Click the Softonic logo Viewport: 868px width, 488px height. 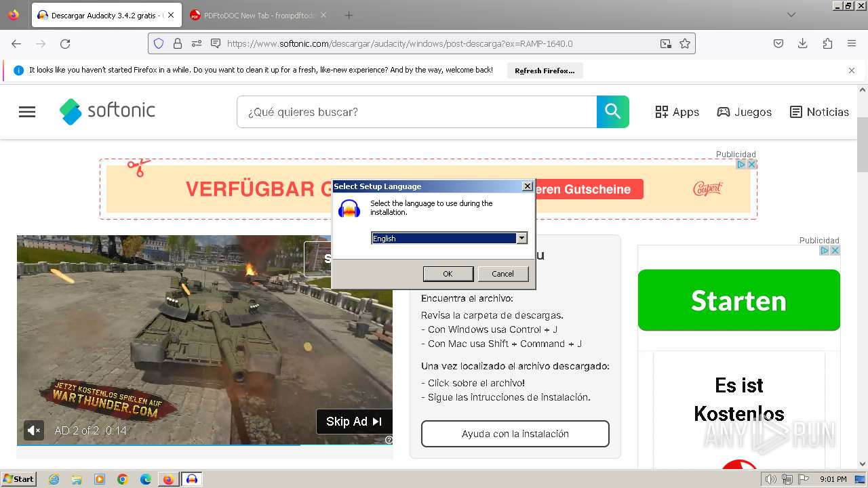click(108, 111)
